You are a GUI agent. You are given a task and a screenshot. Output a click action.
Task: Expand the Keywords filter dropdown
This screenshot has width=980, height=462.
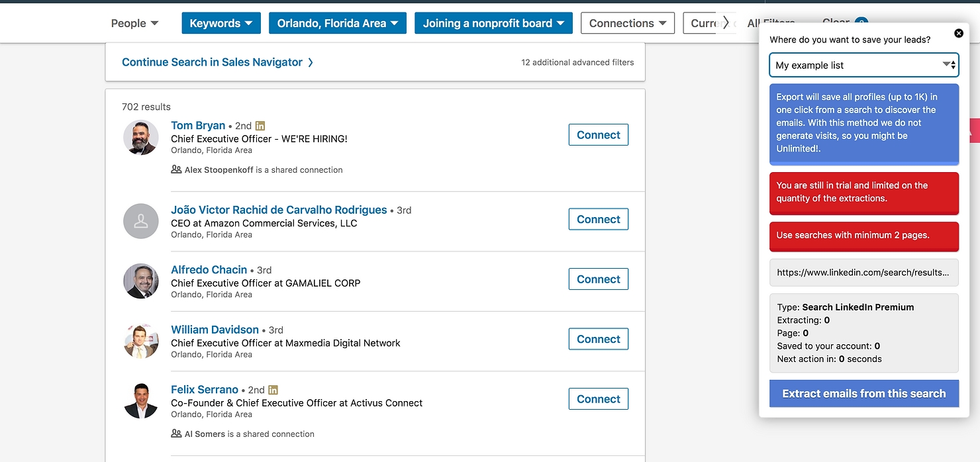point(221,23)
